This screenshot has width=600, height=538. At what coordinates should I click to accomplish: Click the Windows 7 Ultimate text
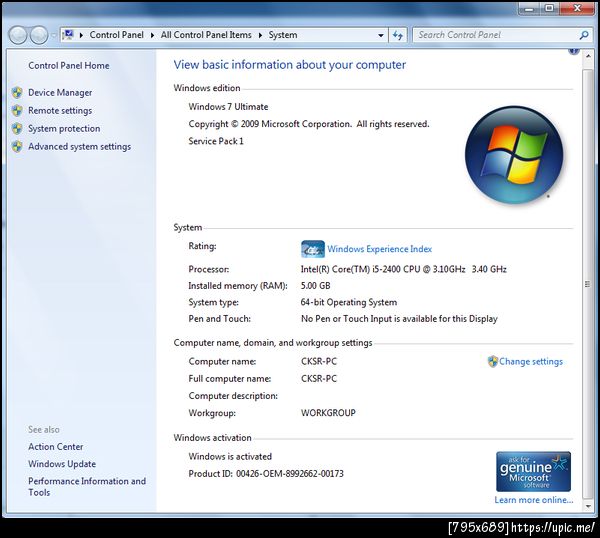[x=228, y=107]
